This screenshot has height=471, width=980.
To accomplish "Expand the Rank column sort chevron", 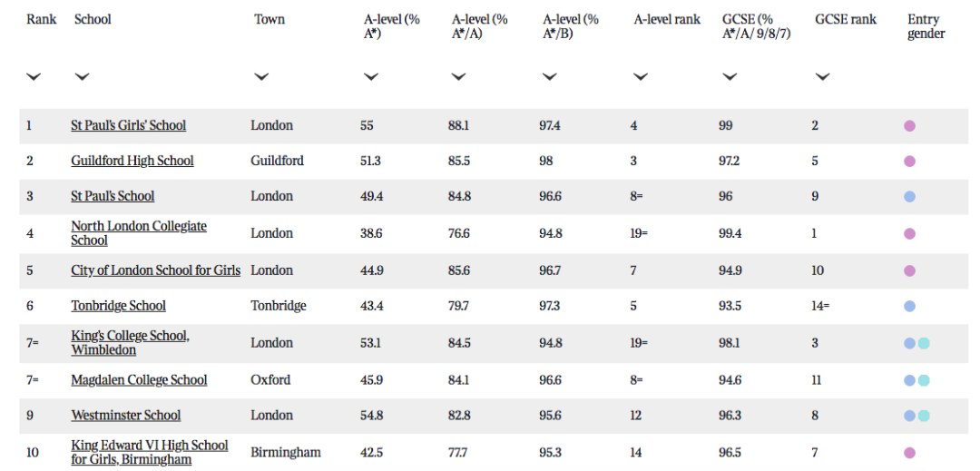I will coord(34,77).
